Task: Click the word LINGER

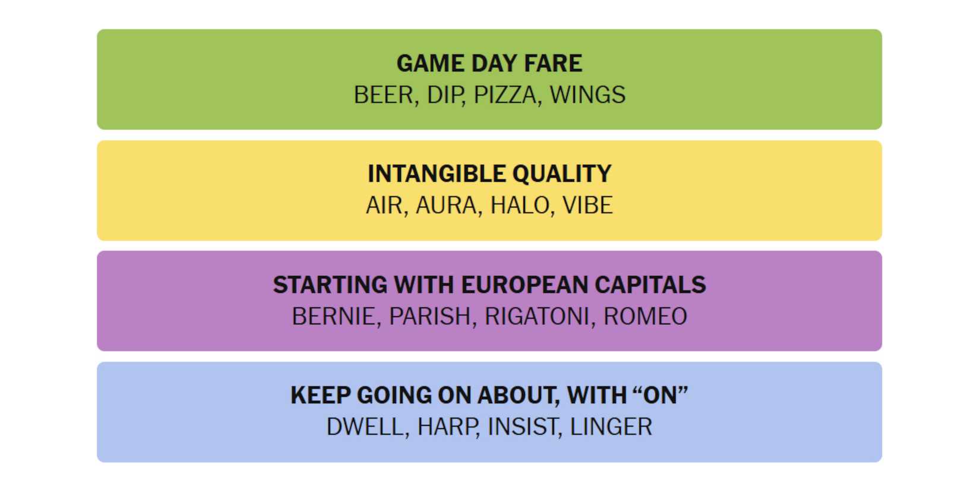Action: click(611, 427)
